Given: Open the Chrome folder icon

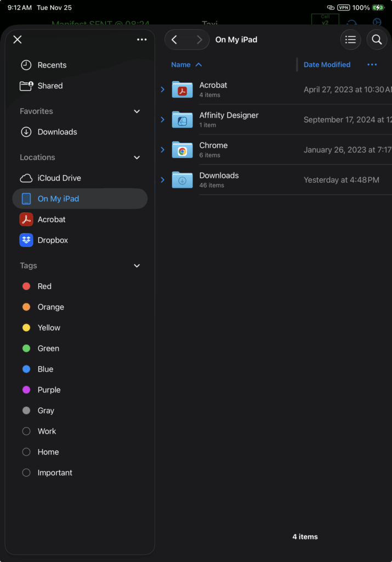Looking at the screenshot, I should point(182,150).
